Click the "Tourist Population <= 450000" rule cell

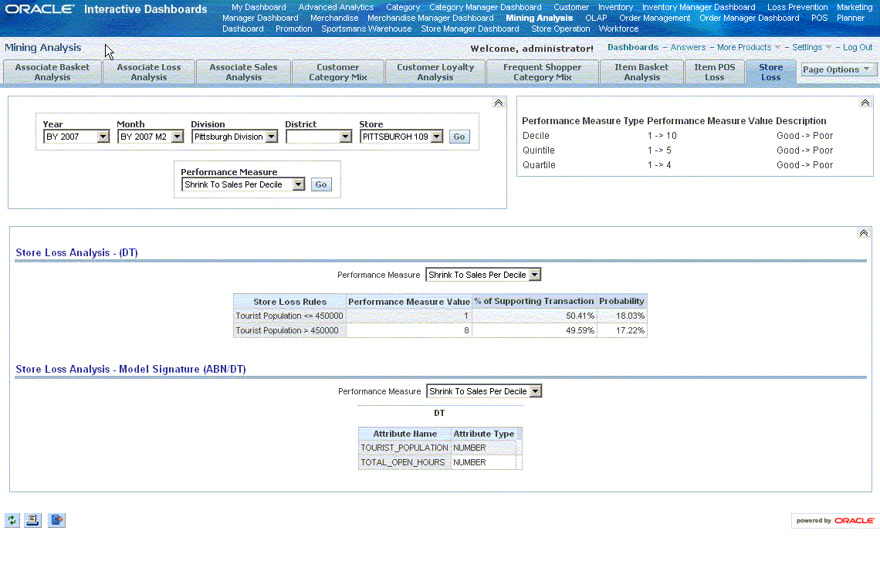(289, 316)
